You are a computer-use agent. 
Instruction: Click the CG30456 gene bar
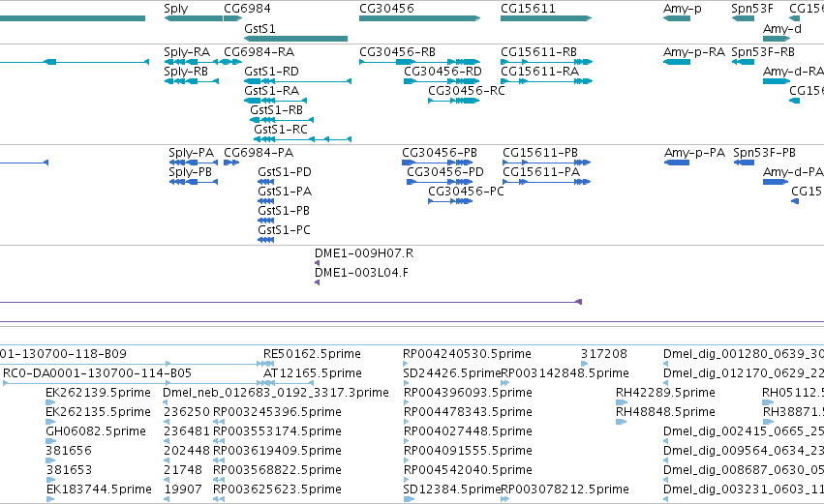[420, 18]
